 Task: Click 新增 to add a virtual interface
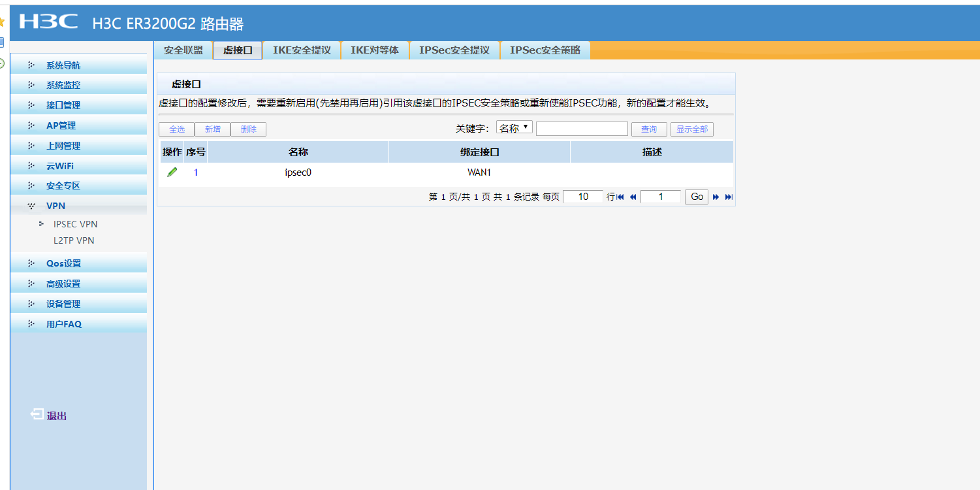[x=212, y=129]
